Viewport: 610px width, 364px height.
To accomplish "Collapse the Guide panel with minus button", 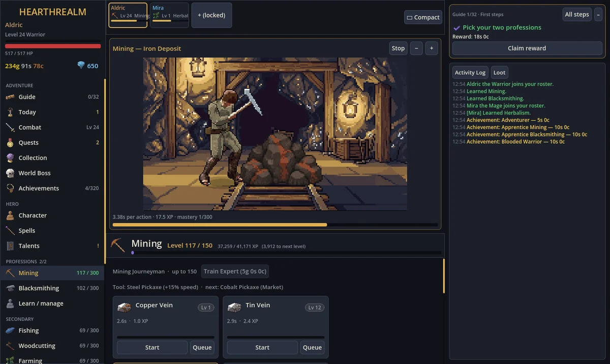I will pos(598,14).
